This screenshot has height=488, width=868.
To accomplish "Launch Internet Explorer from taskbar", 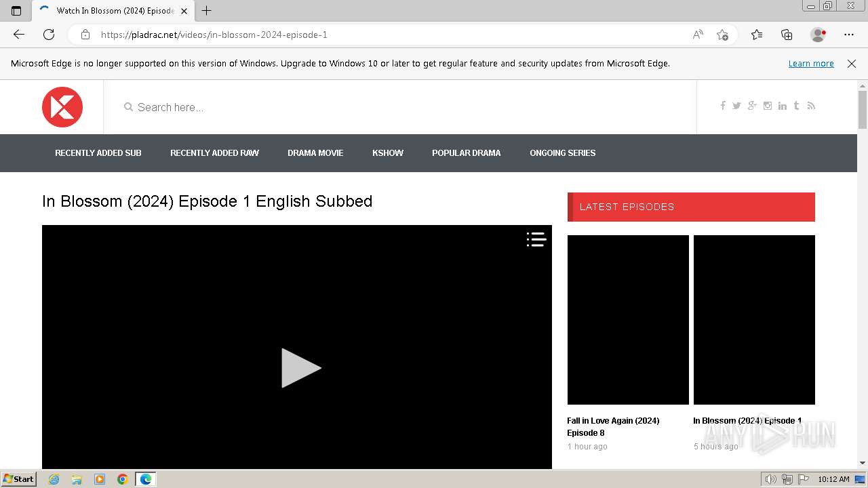I will (x=54, y=479).
